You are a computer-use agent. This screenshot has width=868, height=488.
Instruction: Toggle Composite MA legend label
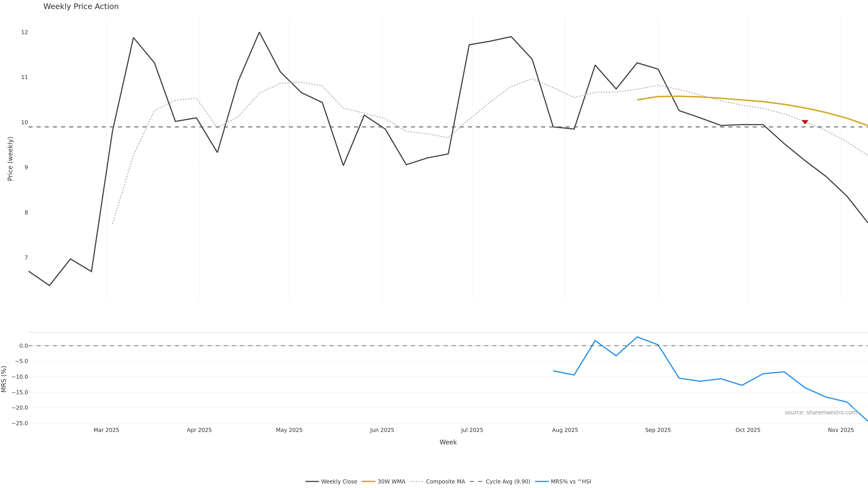coord(445,482)
